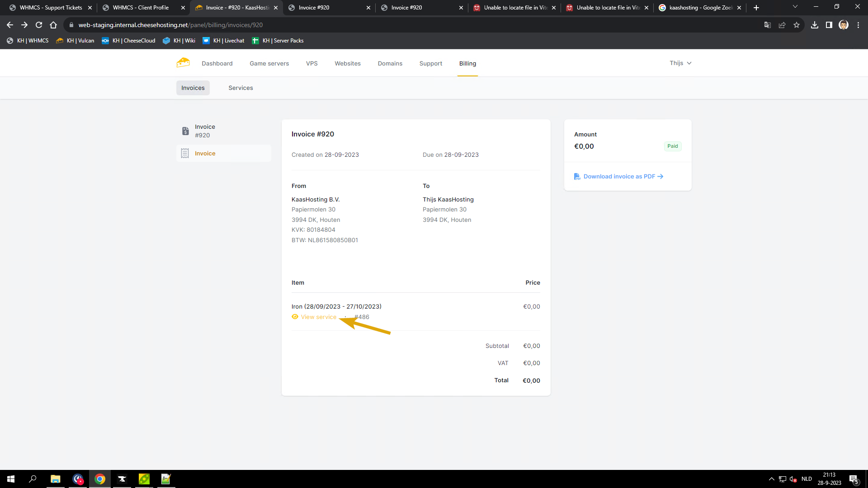This screenshot has width=868, height=488.
Task: Click the eye icon beside View service
Action: tap(295, 317)
